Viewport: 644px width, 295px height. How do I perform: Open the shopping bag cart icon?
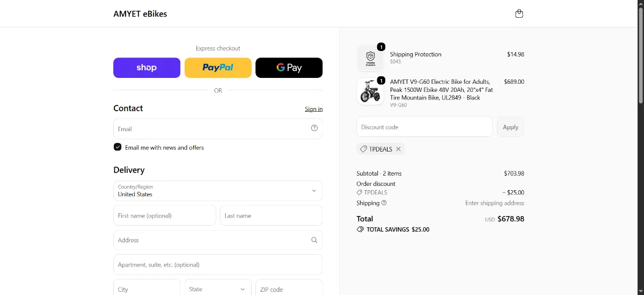[x=519, y=14]
